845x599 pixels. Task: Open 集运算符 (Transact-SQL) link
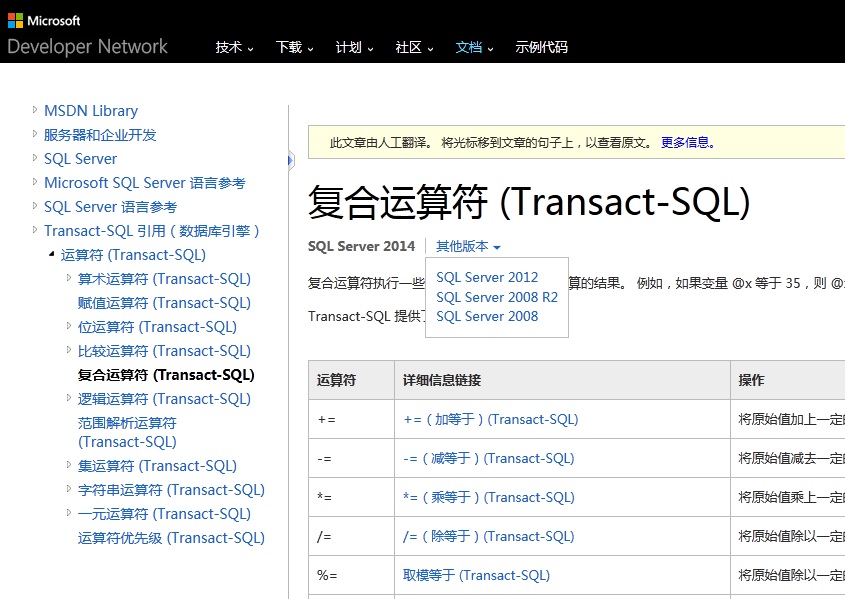tap(157, 465)
